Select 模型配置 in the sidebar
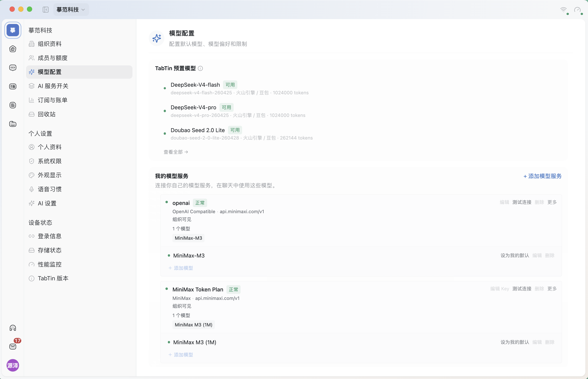 click(79, 72)
